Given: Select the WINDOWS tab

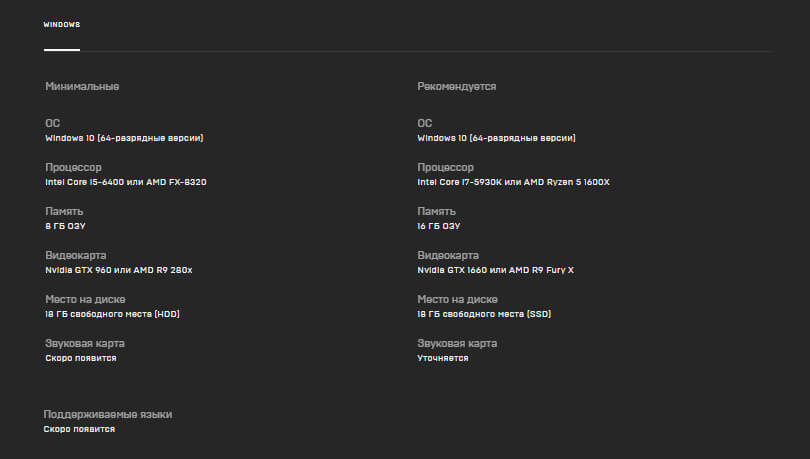Looking at the screenshot, I should tap(61, 25).
